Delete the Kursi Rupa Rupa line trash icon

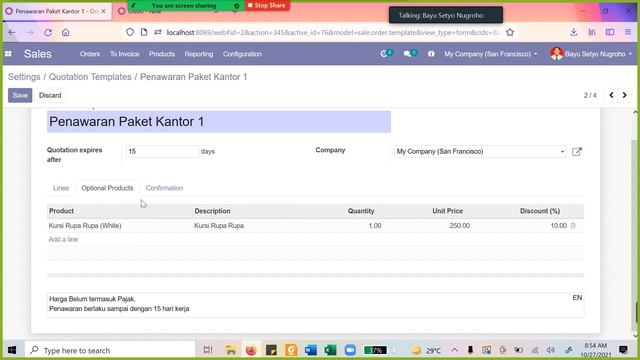(573, 226)
